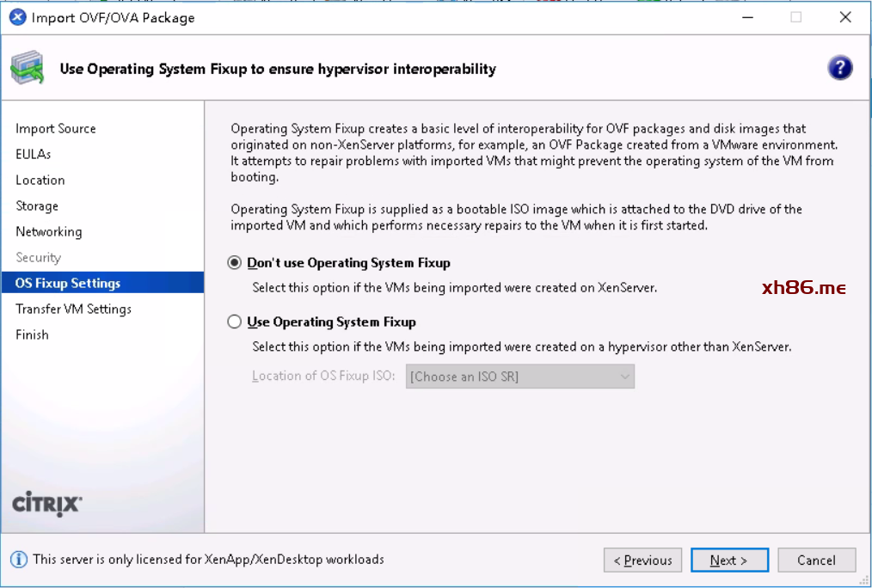Image resolution: width=872 pixels, height=588 pixels.
Task: Click the XenCenter icon in title bar
Action: coord(17,17)
